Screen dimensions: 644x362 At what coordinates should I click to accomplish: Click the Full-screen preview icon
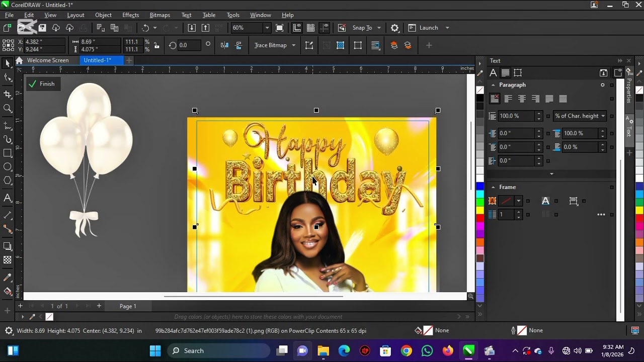pyautogui.click(x=280, y=28)
